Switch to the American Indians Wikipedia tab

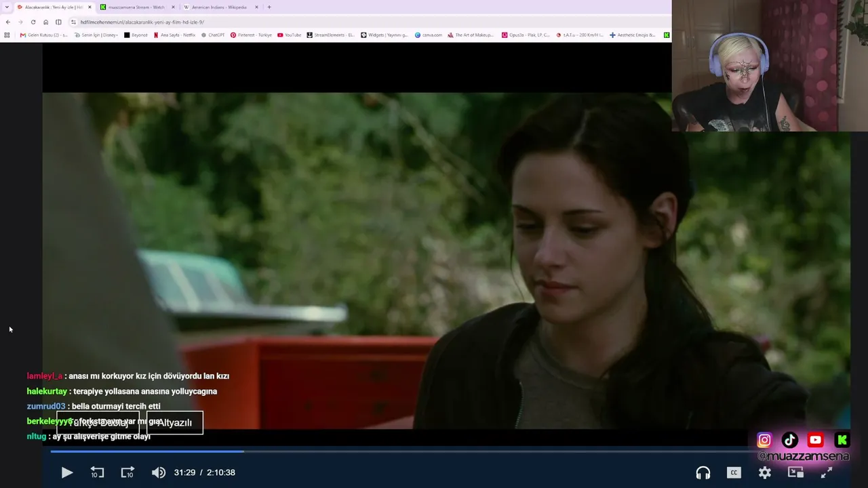(219, 7)
